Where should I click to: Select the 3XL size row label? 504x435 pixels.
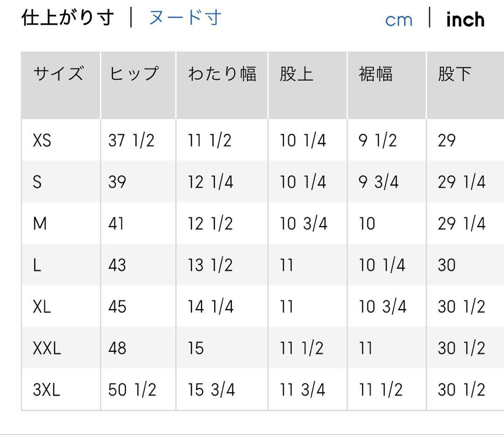(46, 390)
